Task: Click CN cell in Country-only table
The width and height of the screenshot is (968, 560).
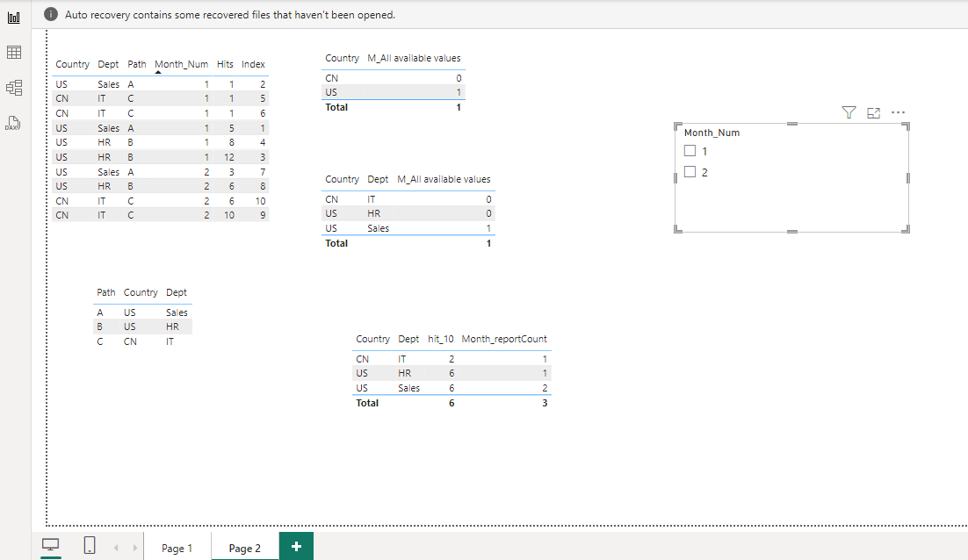Action: 331,78
